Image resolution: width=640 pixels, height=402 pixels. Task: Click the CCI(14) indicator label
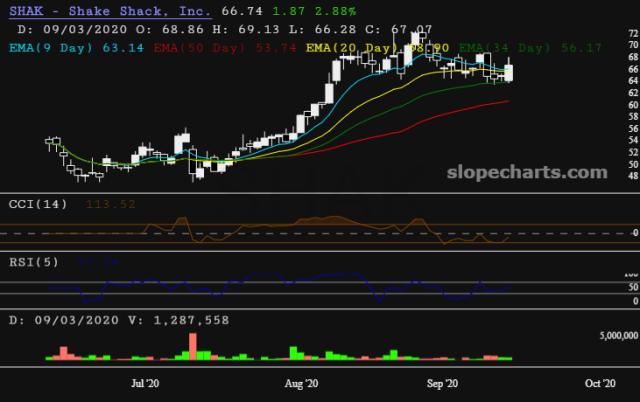pyautogui.click(x=39, y=205)
